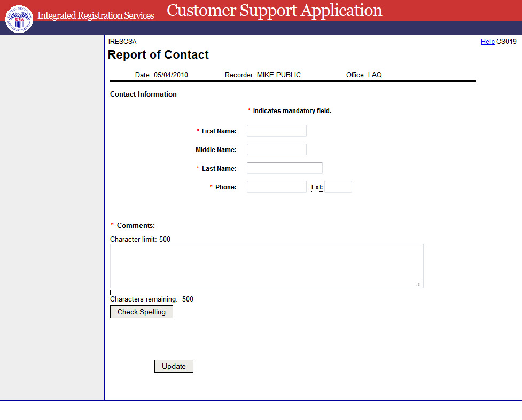The image size is (522, 420).
Task: Click the First Name label
Action: [x=219, y=131]
